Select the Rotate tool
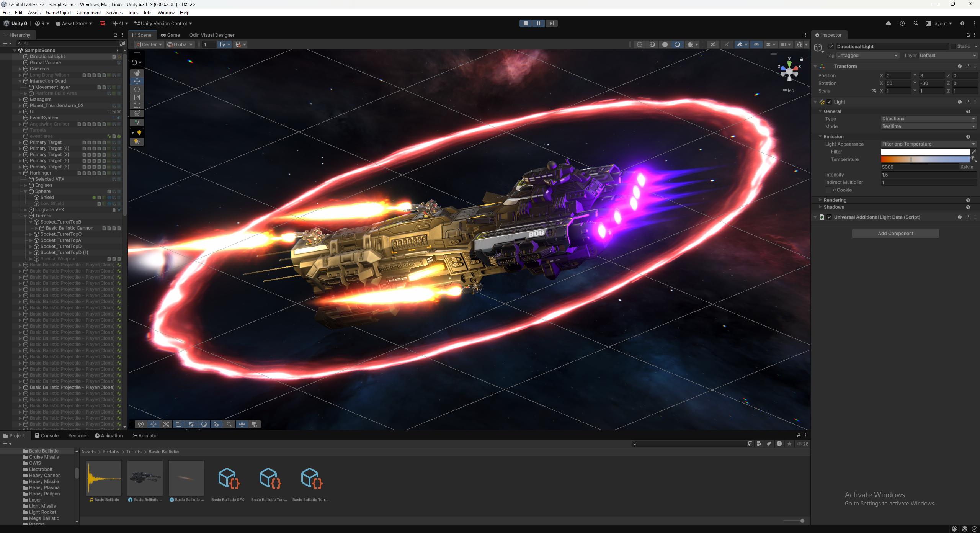 tap(137, 89)
